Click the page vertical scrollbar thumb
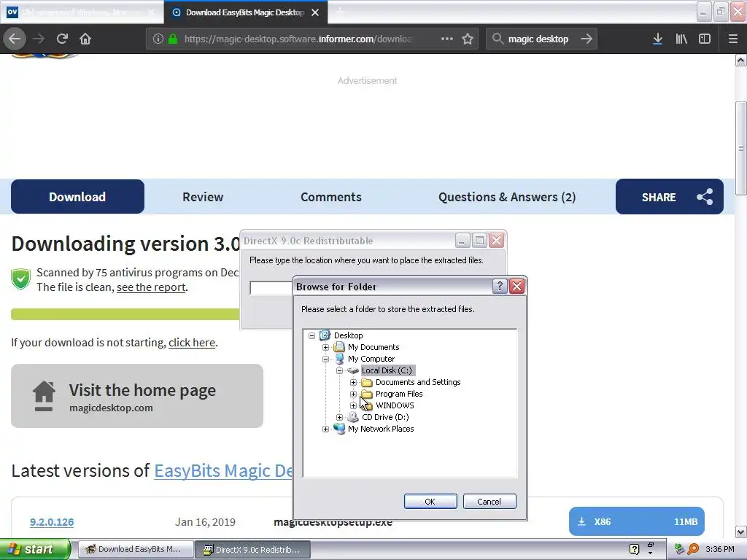 [740, 148]
